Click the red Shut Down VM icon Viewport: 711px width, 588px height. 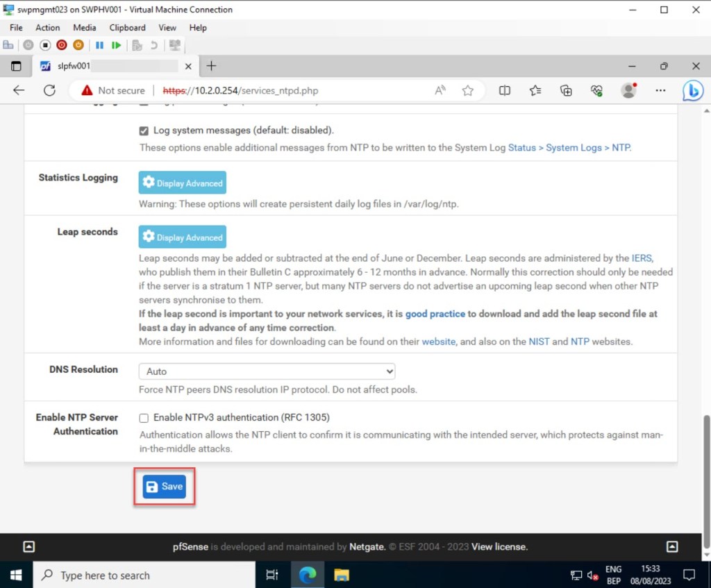(62, 45)
